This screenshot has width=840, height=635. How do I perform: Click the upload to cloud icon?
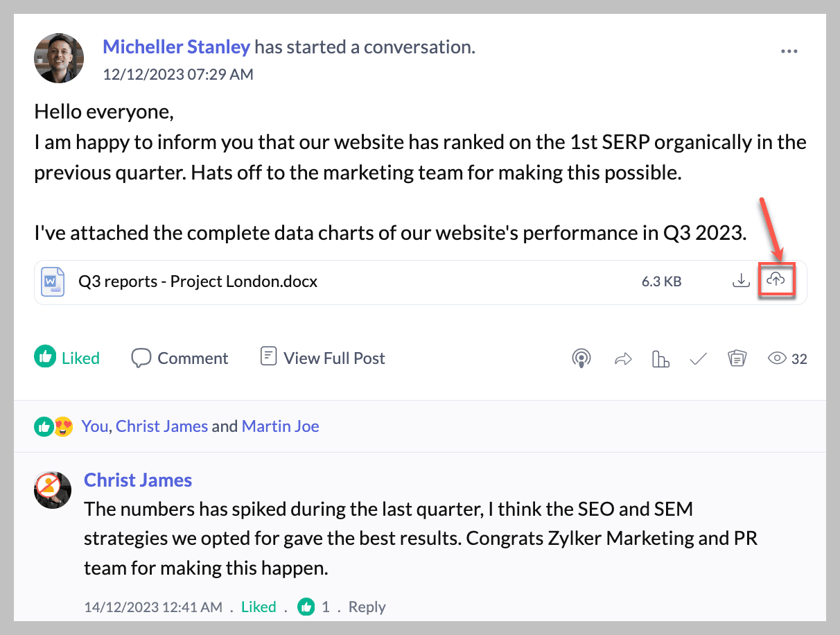776,280
